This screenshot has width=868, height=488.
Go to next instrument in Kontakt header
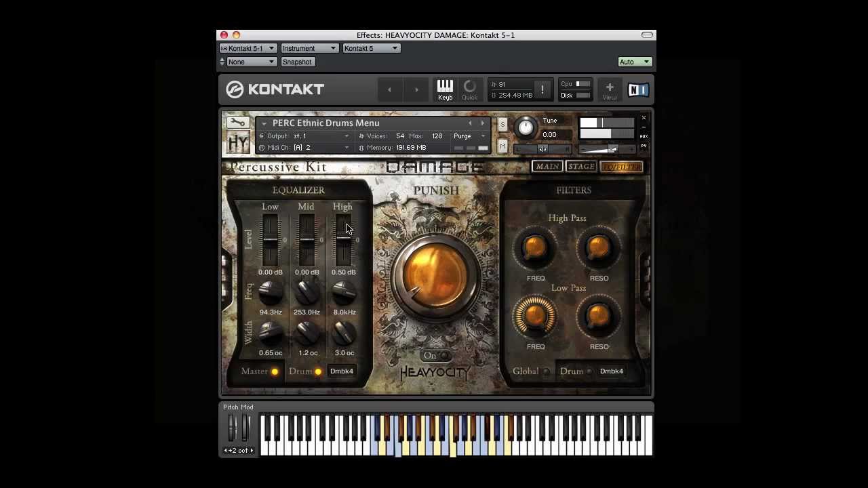click(x=416, y=89)
